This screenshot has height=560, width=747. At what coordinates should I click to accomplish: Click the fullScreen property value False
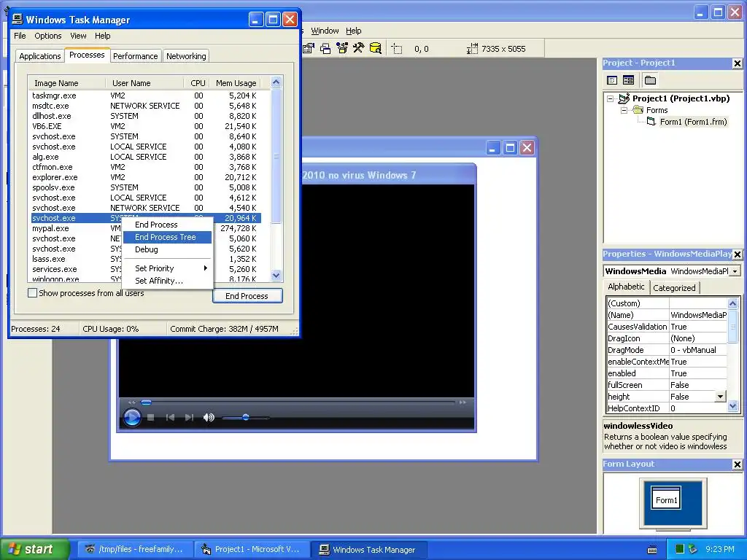click(698, 385)
